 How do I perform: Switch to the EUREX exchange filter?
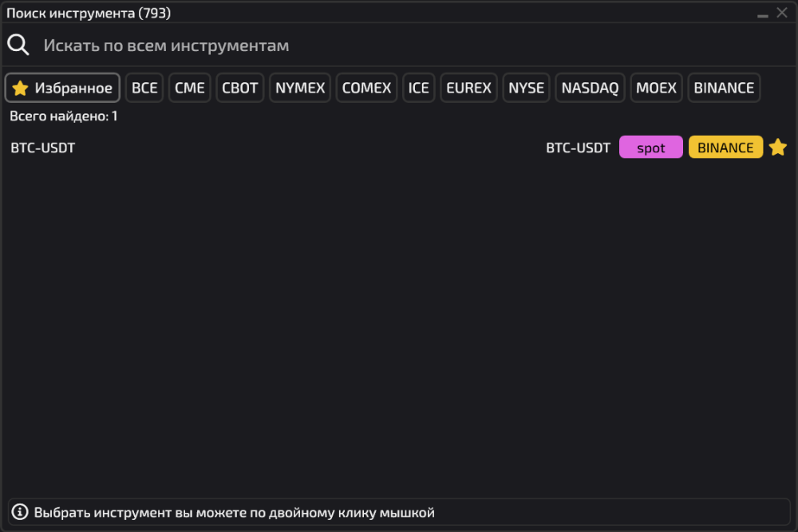469,88
